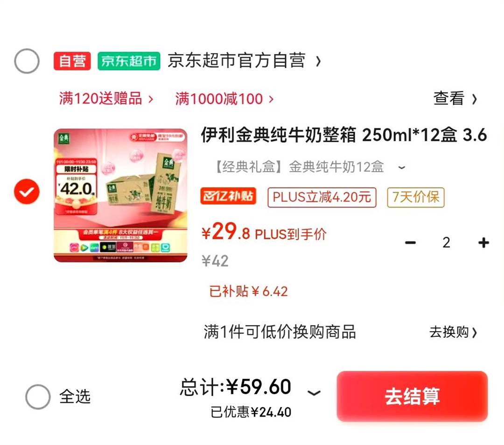The height and width of the screenshot is (445, 504).
Task: Select the 京东超市官方自营 store radio circle
Action: pyautogui.click(x=27, y=61)
